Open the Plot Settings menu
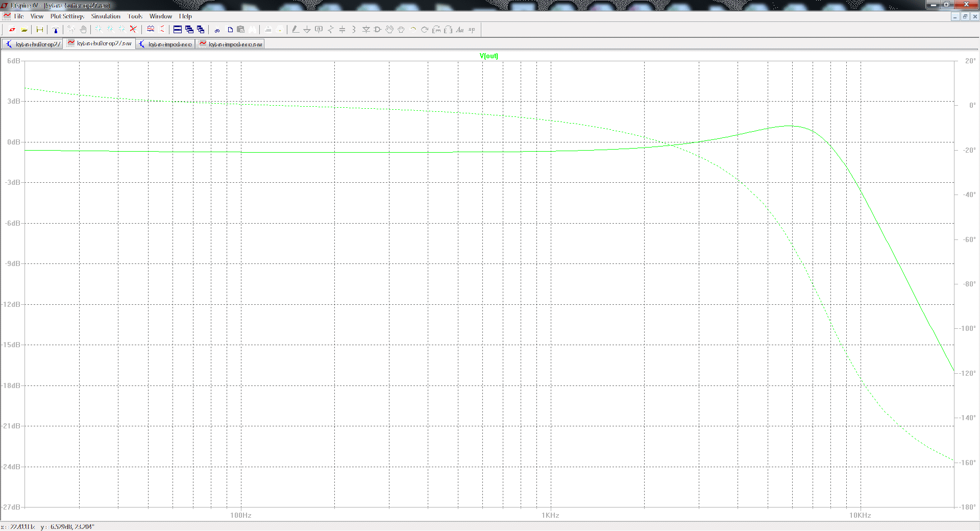 (x=67, y=16)
